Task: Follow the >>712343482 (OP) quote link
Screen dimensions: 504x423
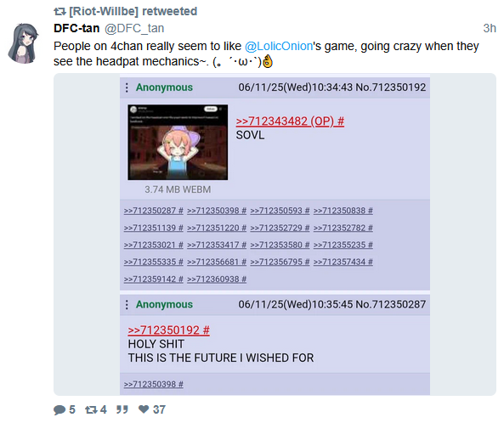Action: point(290,121)
